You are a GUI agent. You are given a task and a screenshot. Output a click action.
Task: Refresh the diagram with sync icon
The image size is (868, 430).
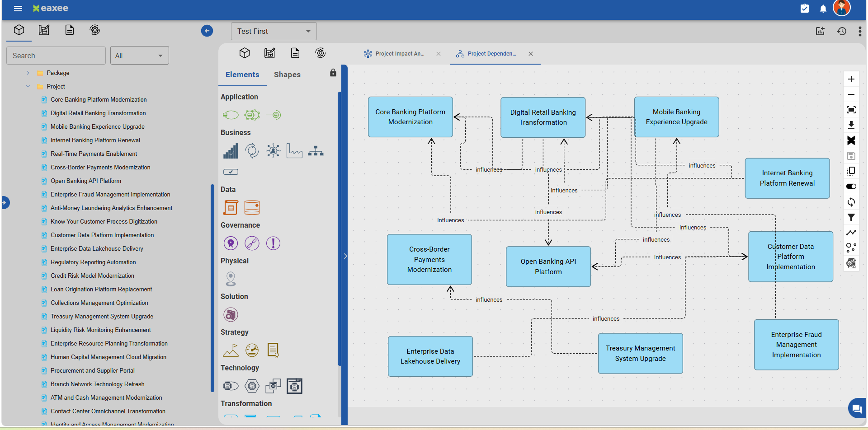(851, 202)
